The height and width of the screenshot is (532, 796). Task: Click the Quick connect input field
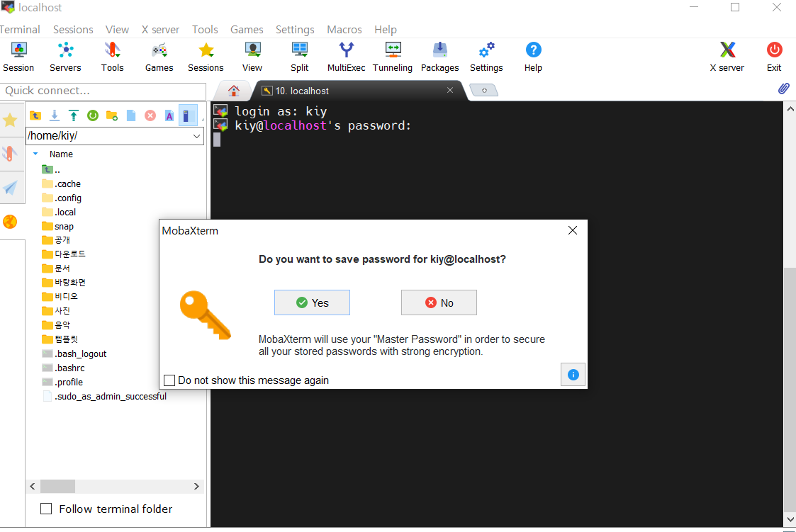[x=103, y=91]
